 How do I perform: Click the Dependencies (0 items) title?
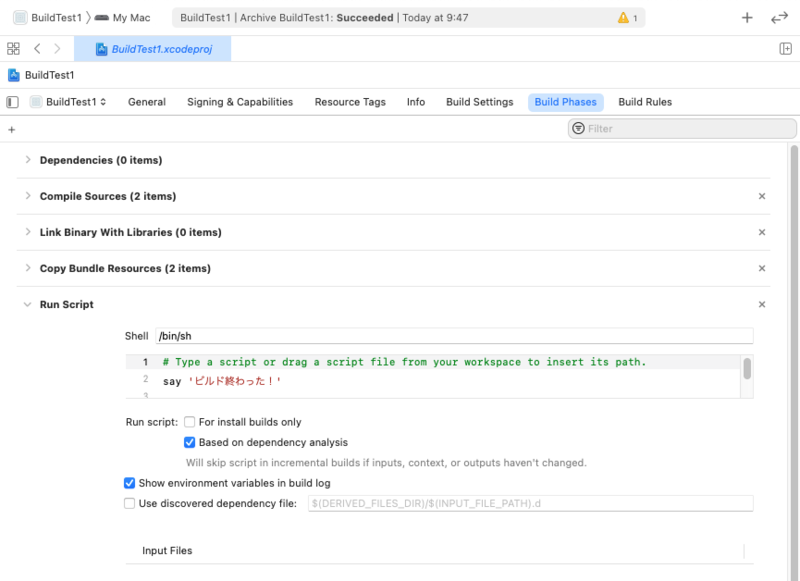click(x=101, y=160)
